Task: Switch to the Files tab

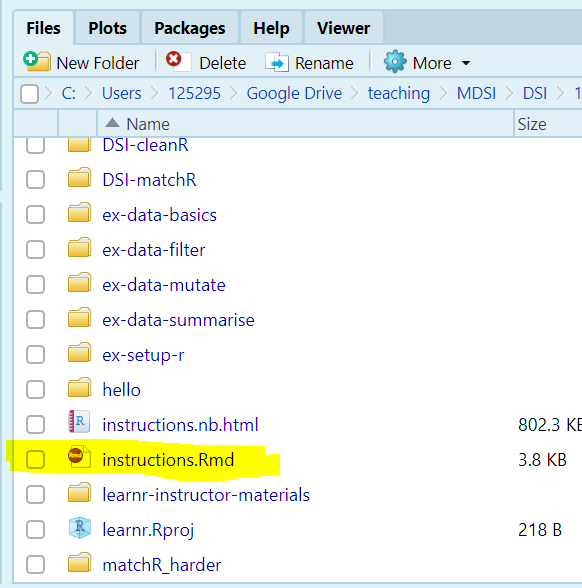Action: tap(44, 28)
